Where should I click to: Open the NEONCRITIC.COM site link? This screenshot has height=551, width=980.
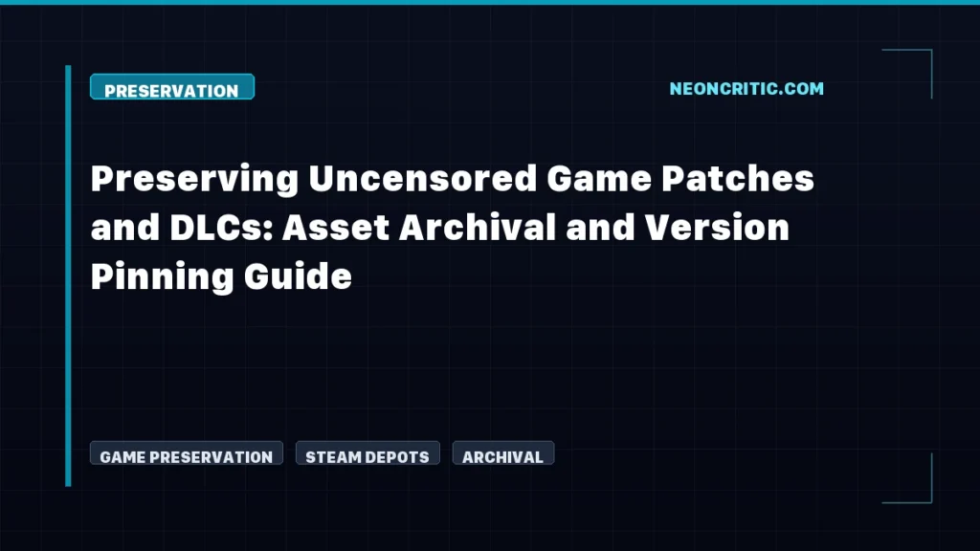click(746, 89)
